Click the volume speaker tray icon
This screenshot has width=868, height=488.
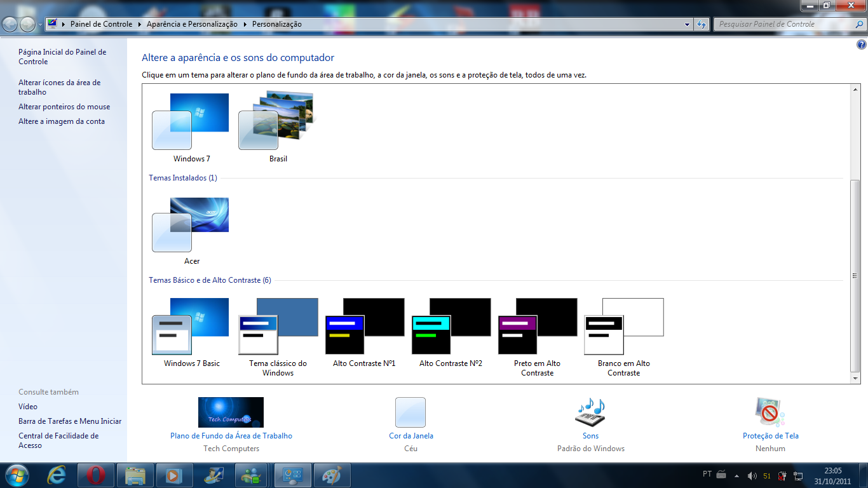(x=752, y=476)
